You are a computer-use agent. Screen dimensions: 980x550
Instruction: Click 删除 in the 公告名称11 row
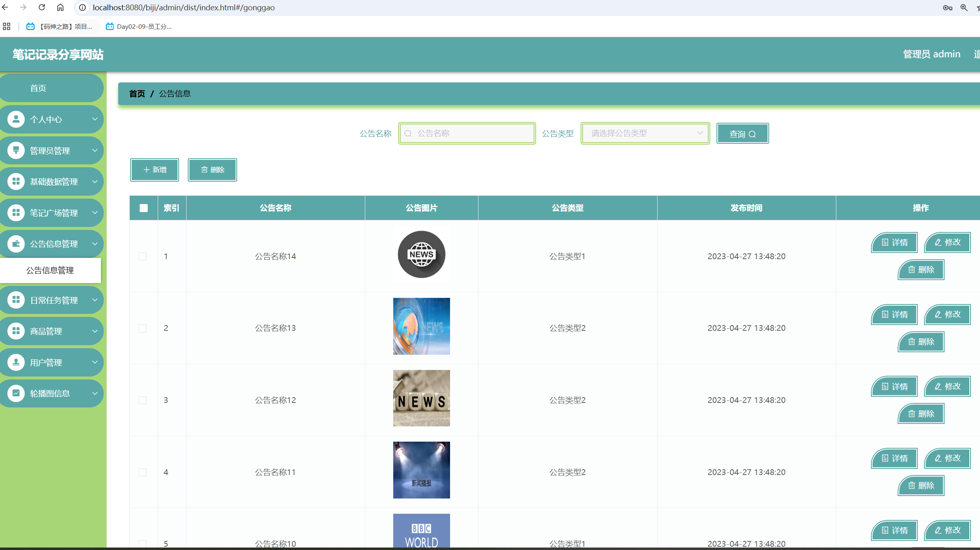pyautogui.click(x=921, y=485)
